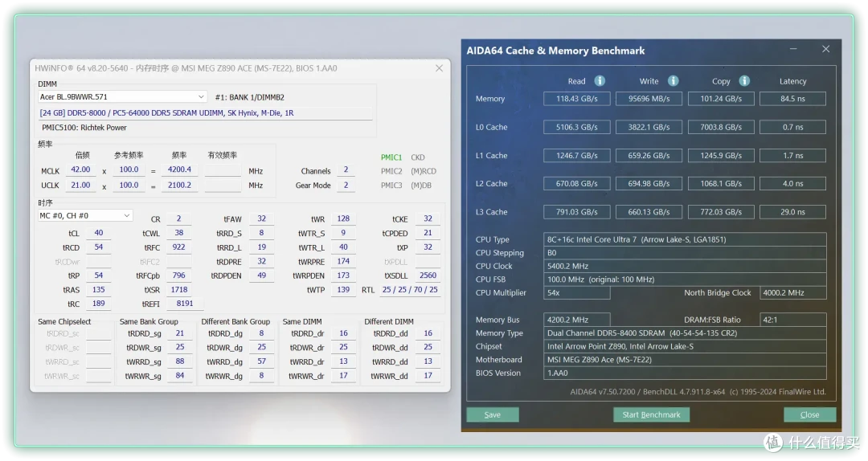Click the DRAM:FSB Ratio field 42:1
868x461 pixels.
coord(792,320)
